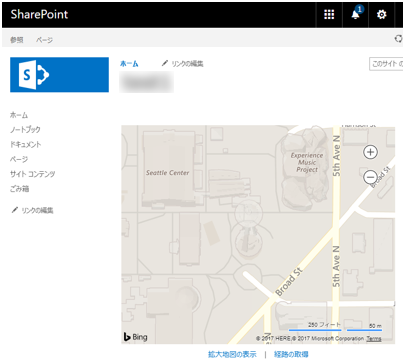Image resolution: width=403 pixels, height=363 pixels.
Task: Click the pencil icon beside top リンクの編集
Action: tap(165, 63)
